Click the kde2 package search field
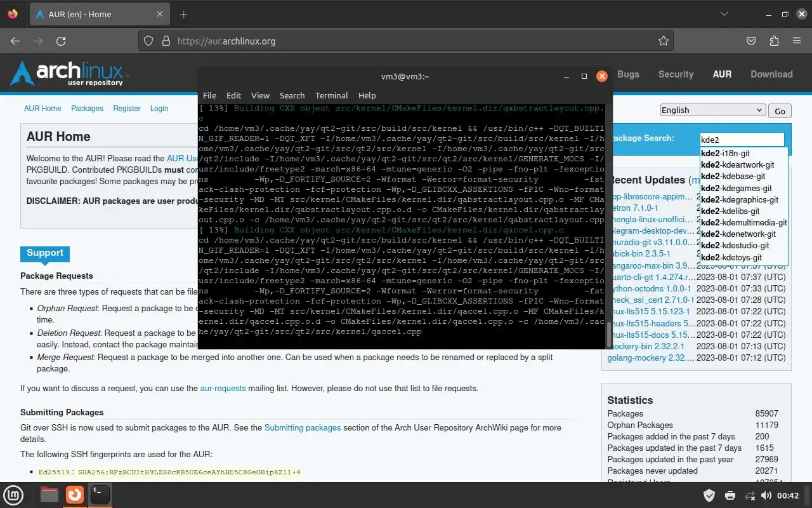The image size is (812, 508). click(742, 140)
